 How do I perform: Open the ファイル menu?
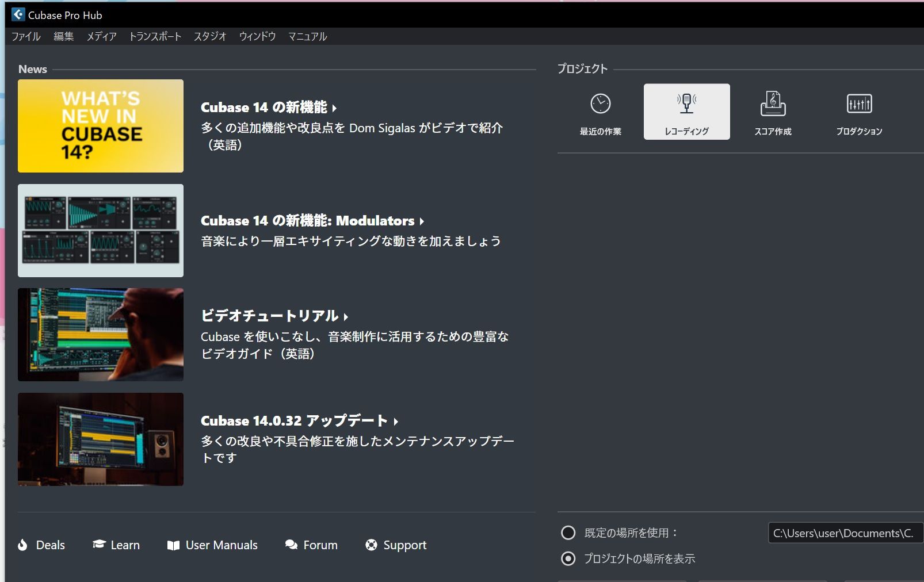[x=26, y=36]
